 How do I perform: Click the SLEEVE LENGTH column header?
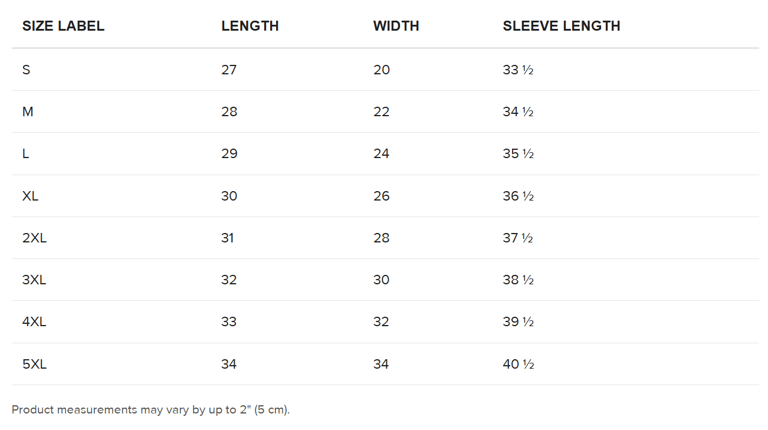coord(561,26)
